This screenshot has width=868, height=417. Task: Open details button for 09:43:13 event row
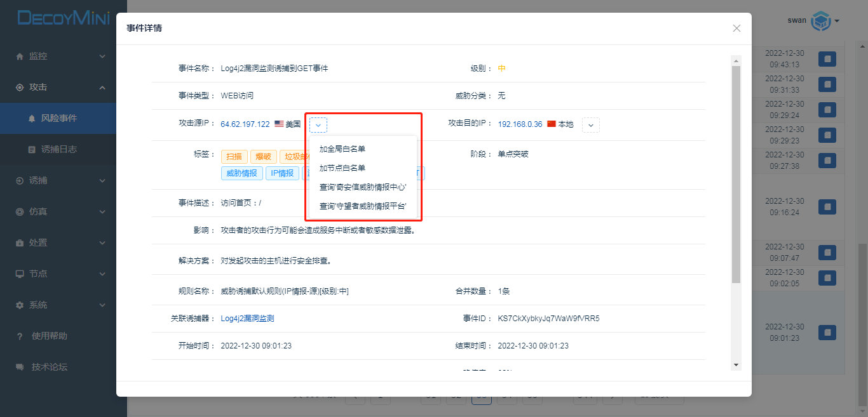click(x=827, y=59)
